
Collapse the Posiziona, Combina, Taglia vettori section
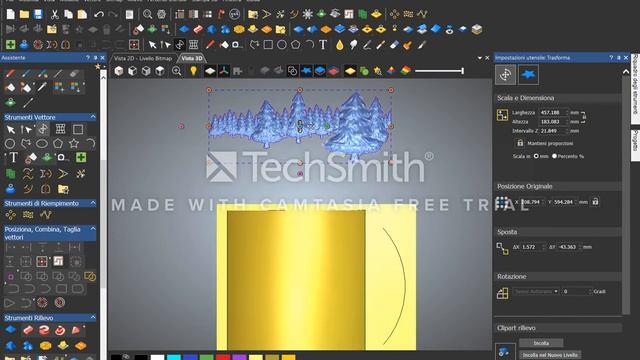coord(93,229)
